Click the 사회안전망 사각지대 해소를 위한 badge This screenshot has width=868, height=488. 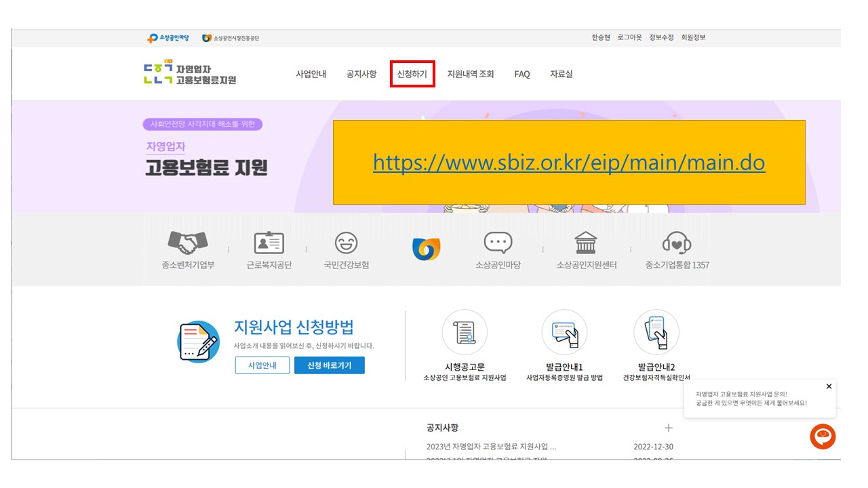[x=202, y=124]
